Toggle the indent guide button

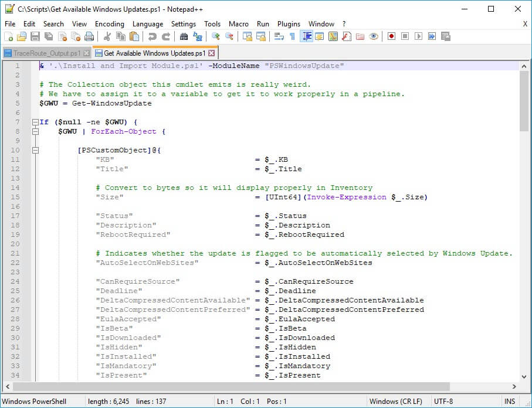click(306, 36)
